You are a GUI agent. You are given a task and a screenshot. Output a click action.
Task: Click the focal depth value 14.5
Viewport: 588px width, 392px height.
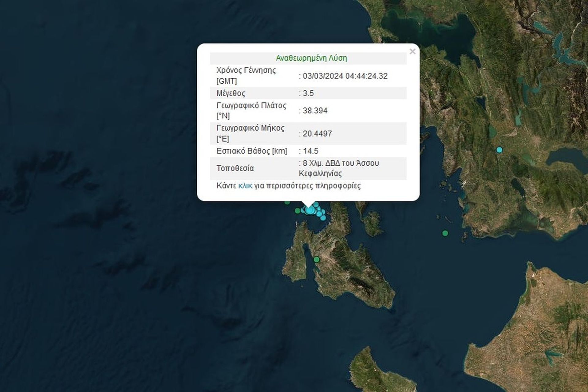tap(311, 151)
